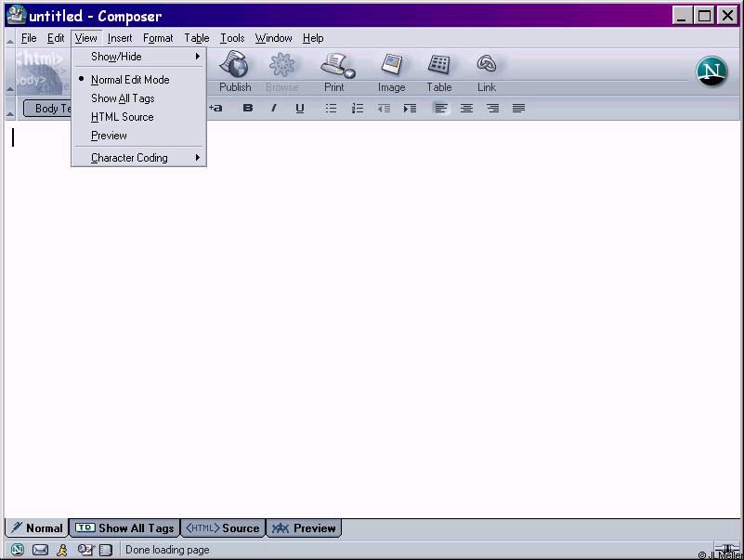Image resolution: width=744 pixels, height=560 pixels.
Task: Choose Show All Tags from the View menu
Action: (x=138, y=98)
